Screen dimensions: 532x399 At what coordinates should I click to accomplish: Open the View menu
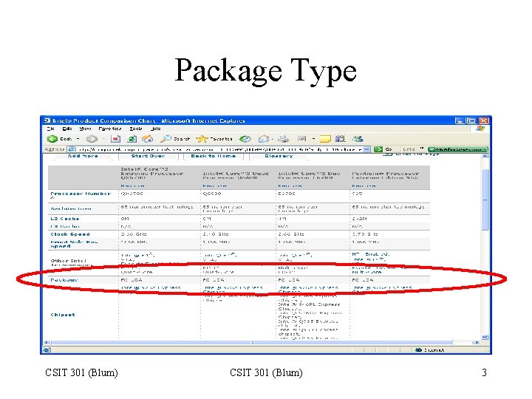click(85, 129)
